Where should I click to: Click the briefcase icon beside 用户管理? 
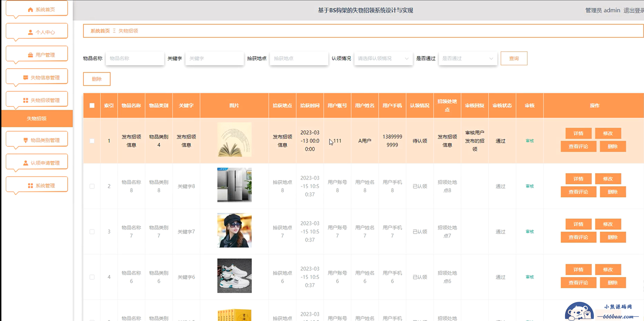[30, 55]
